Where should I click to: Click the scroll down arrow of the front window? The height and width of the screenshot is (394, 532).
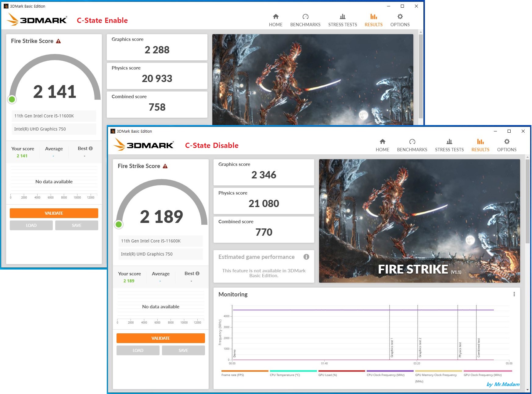coord(527,390)
